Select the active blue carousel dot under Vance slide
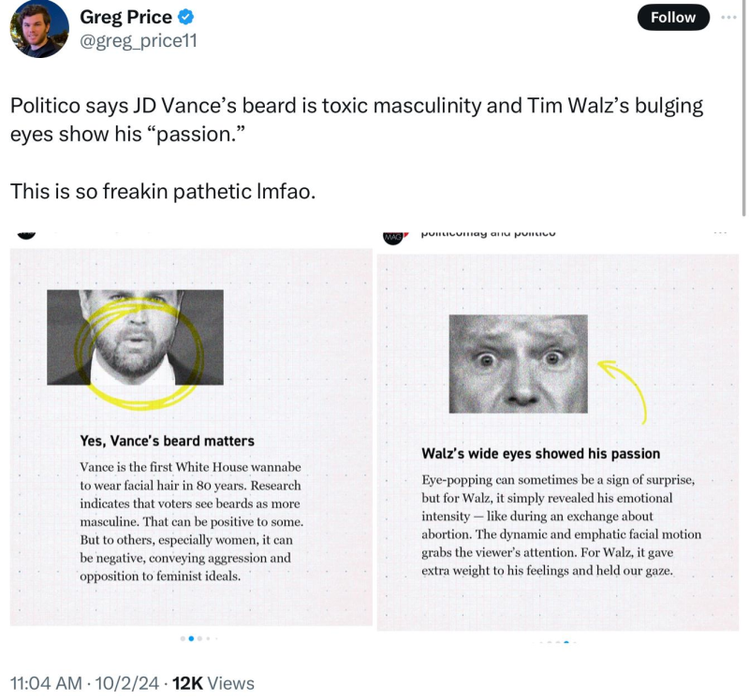Image resolution: width=749 pixels, height=700 pixels. [191, 638]
